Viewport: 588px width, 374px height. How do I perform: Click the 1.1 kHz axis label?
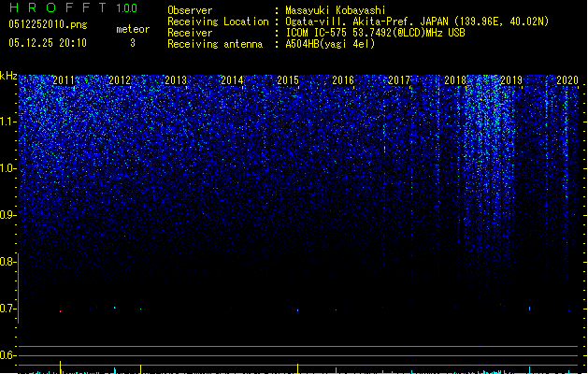pyautogui.click(x=7, y=122)
